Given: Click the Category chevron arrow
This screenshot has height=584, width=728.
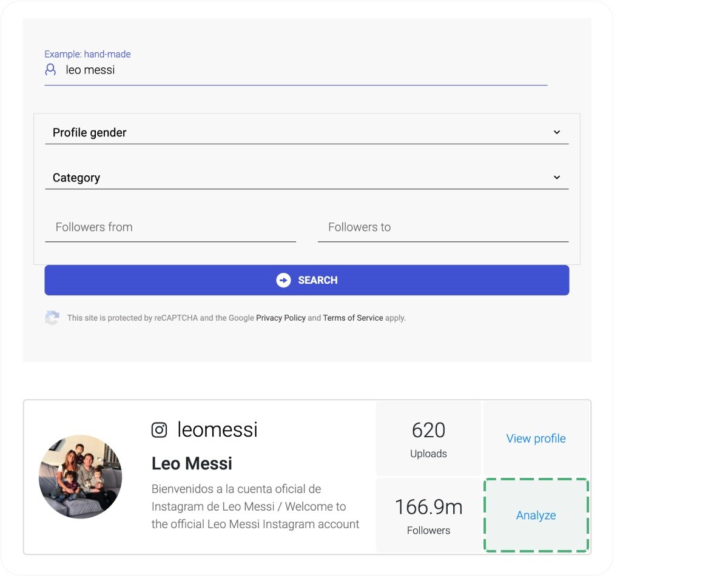Looking at the screenshot, I should (x=557, y=178).
